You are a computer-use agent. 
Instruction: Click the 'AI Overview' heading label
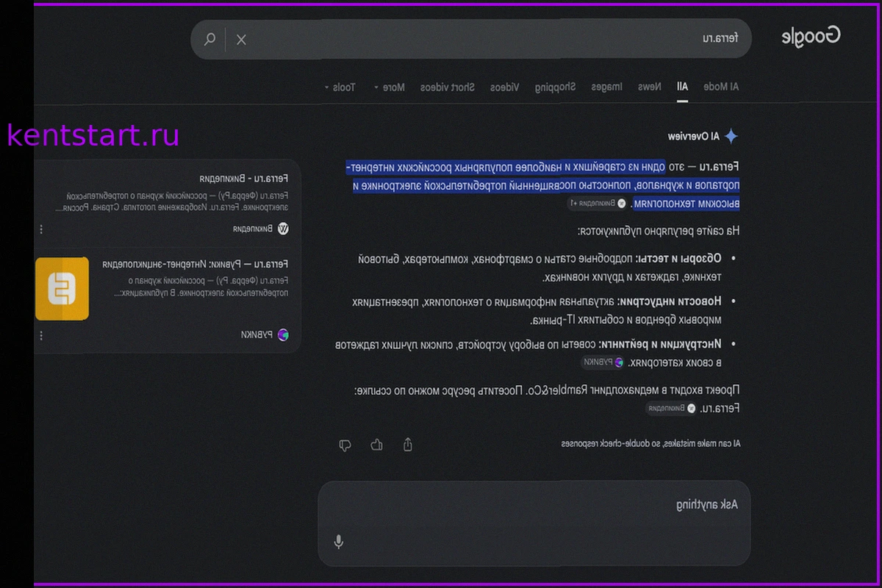(693, 137)
